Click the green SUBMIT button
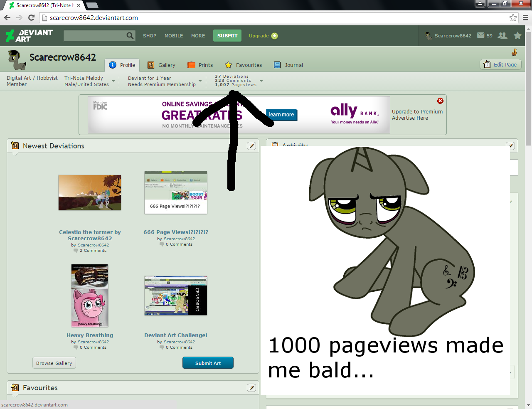Viewport: 532px width, 409px height. (227, 36)
